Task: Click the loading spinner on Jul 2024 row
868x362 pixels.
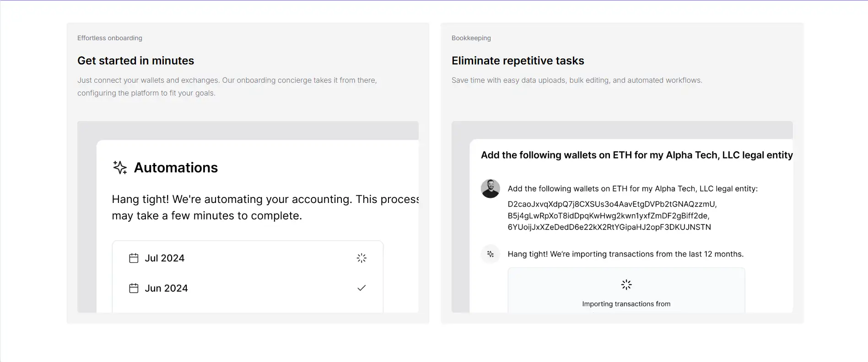Action: 361,258
